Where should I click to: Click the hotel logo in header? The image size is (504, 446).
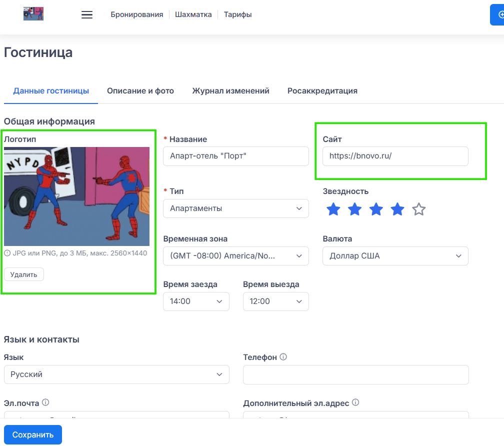[33, 13]
